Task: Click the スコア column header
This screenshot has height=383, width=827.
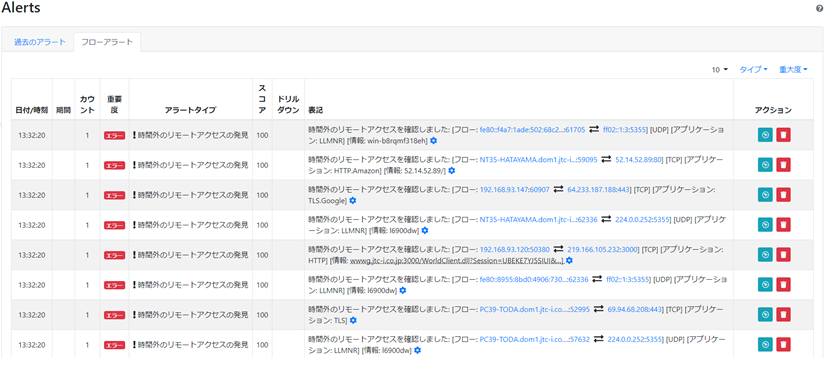Action: 262,99
